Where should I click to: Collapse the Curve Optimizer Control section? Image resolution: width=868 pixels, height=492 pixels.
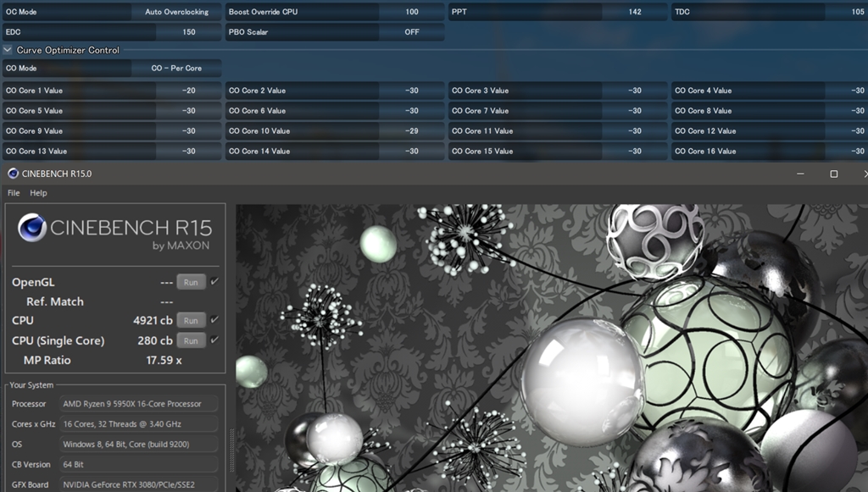click(8, 51)
